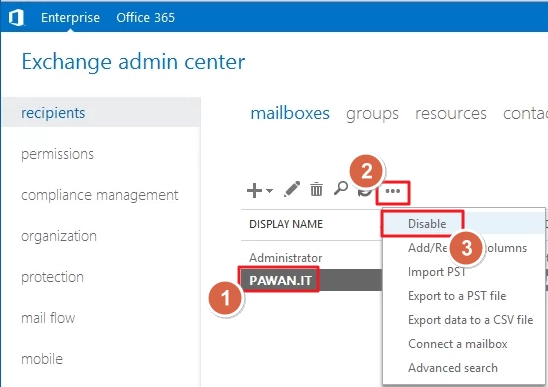This screenshot has width=548, height=387.
Task: Click the search magnifier icon
Action: pyautogui.click(x=341, y=188)
